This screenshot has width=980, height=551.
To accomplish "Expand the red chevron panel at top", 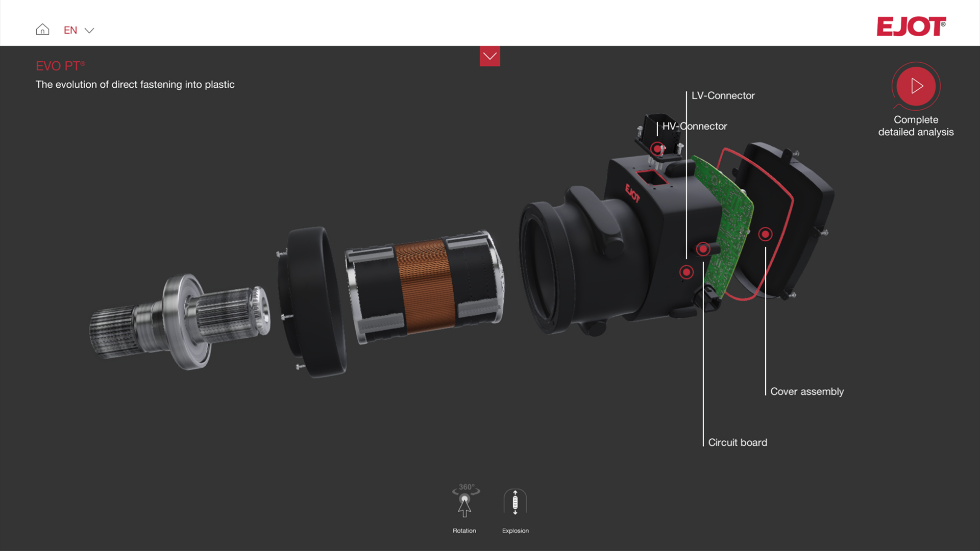I will click(x=489, y=56).
